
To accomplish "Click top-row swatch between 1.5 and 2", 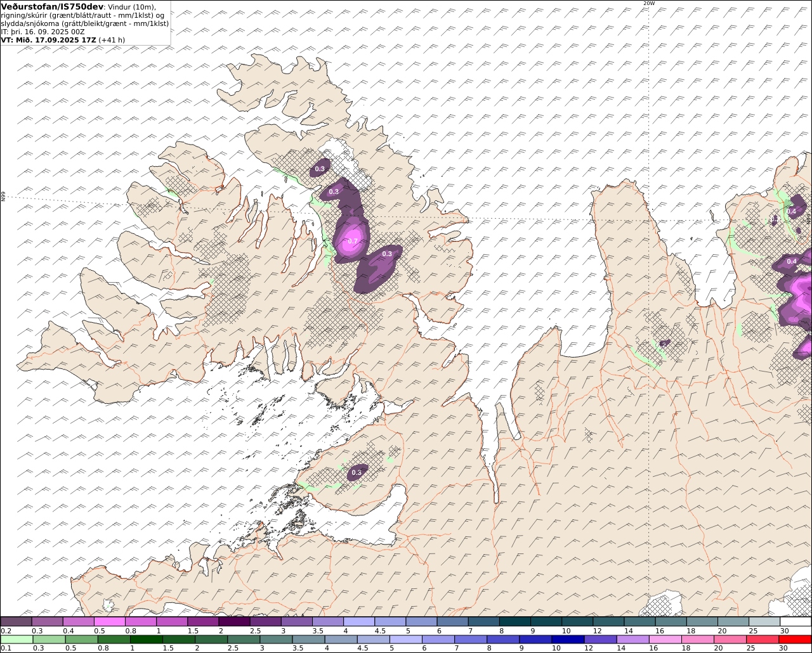I will point(203,621).
